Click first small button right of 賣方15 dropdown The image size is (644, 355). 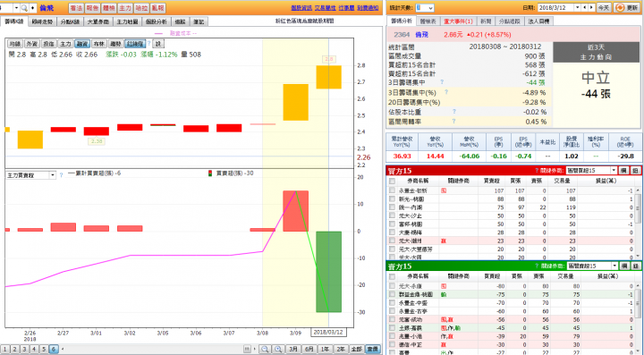tap(624, 266)
